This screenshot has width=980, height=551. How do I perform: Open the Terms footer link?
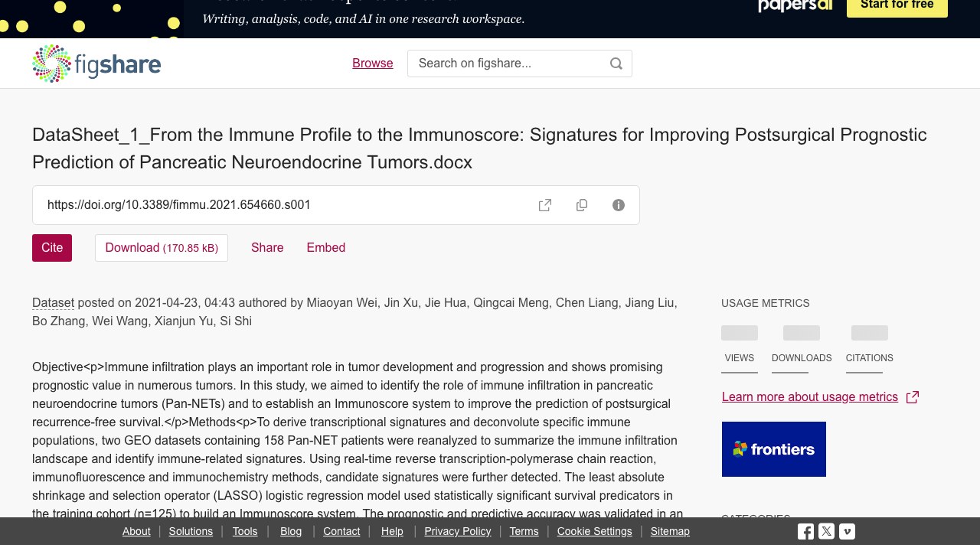pos(524,531)
